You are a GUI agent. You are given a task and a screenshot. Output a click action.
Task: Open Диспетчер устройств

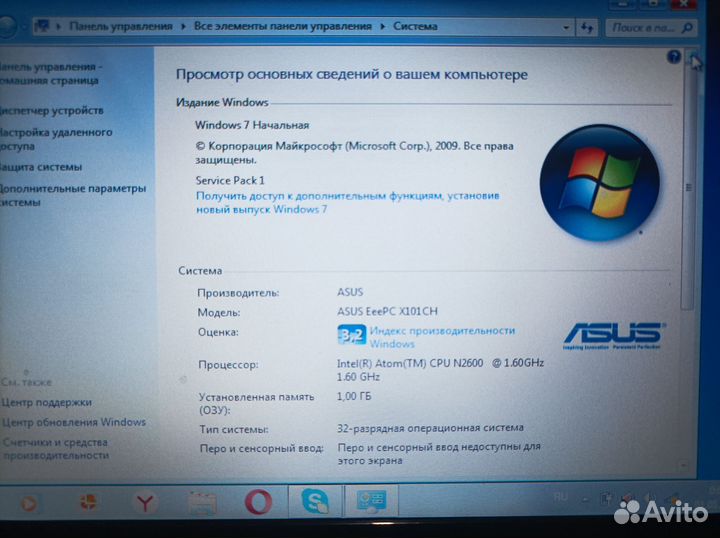pyautogui.click(x=51, y=110)
